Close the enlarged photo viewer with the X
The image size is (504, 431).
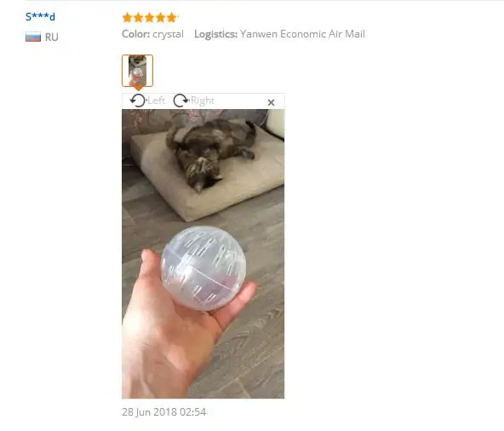coord(271,102)
